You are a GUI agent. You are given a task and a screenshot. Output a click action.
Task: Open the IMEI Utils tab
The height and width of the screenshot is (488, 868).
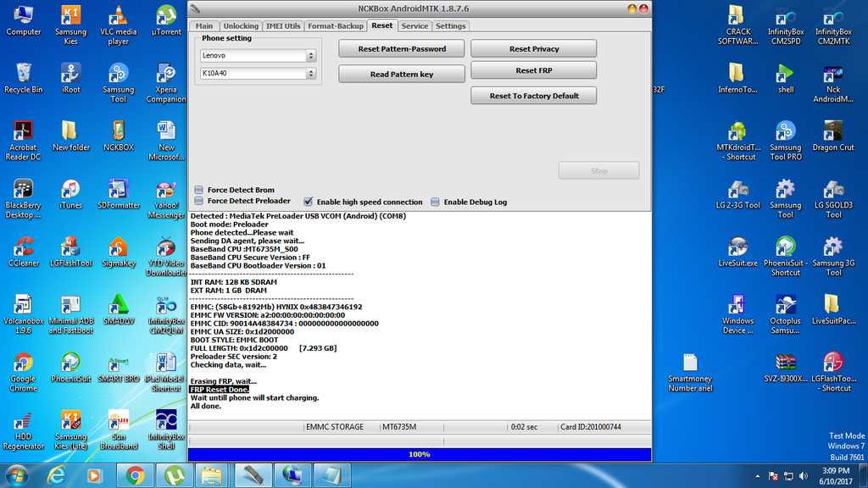tap(283, 26)
